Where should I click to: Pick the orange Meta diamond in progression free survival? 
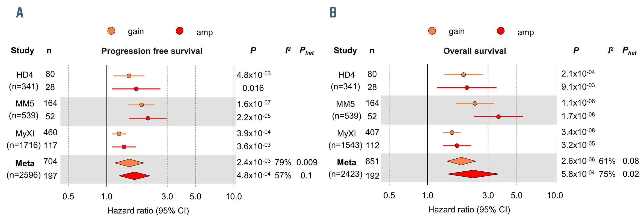[129, 163]
